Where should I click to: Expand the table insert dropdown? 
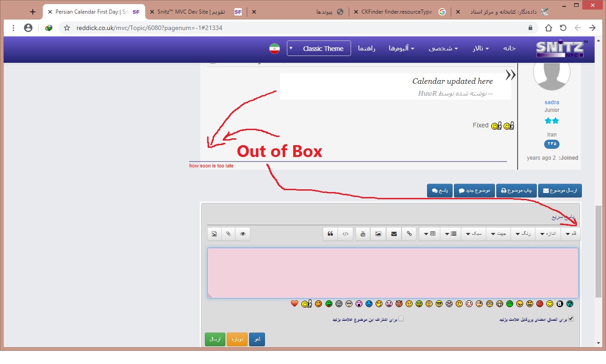[x=429, y=234]
